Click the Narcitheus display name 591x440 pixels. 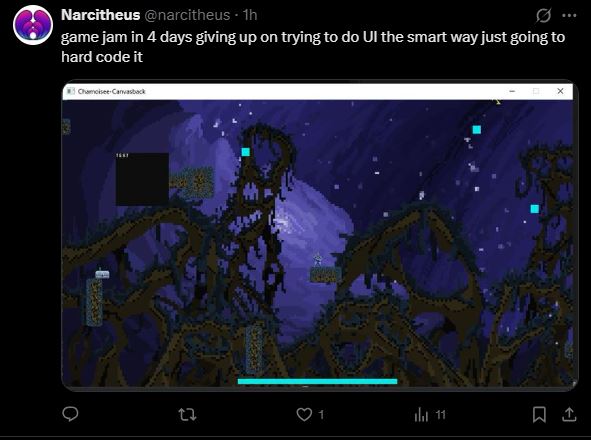point(100,15)
